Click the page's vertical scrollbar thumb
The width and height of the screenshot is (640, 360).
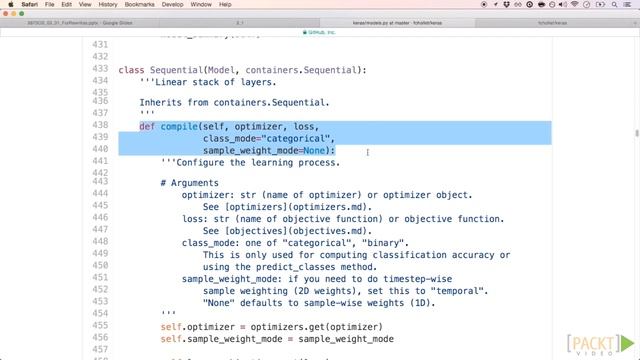point(637,133)
